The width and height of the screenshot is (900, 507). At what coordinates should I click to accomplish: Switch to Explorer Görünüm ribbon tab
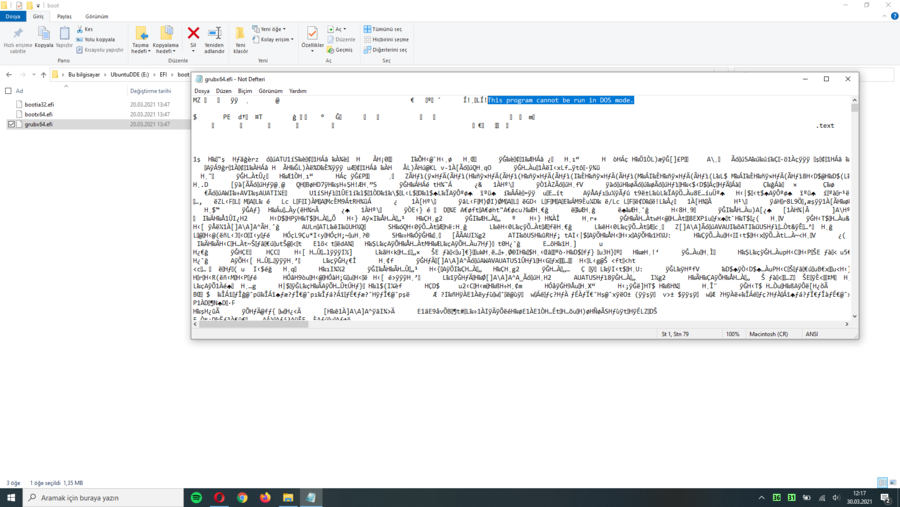tap(96, 17)
